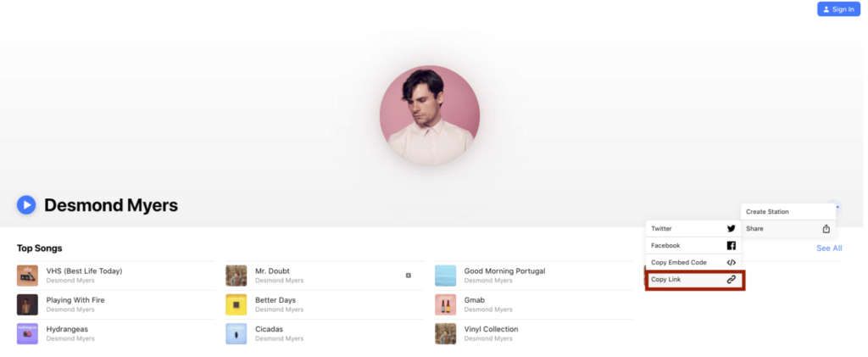Click the chain link icon

731,280
